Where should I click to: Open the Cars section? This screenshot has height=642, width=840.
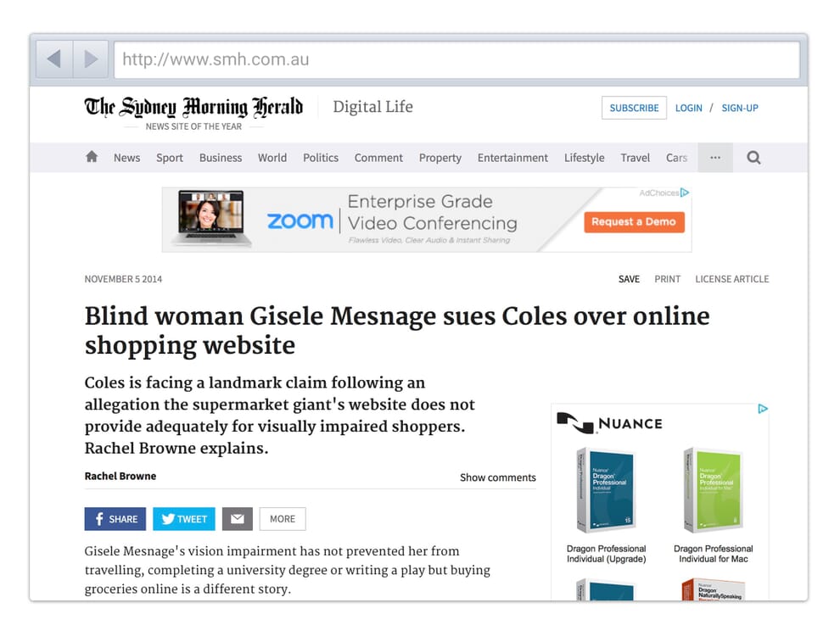(x=676, y=158)
